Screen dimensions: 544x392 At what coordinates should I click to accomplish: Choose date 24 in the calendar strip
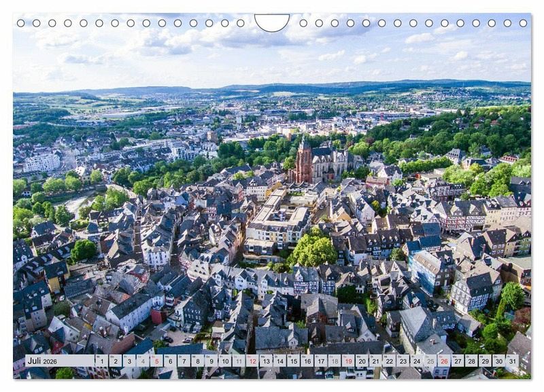416,361
